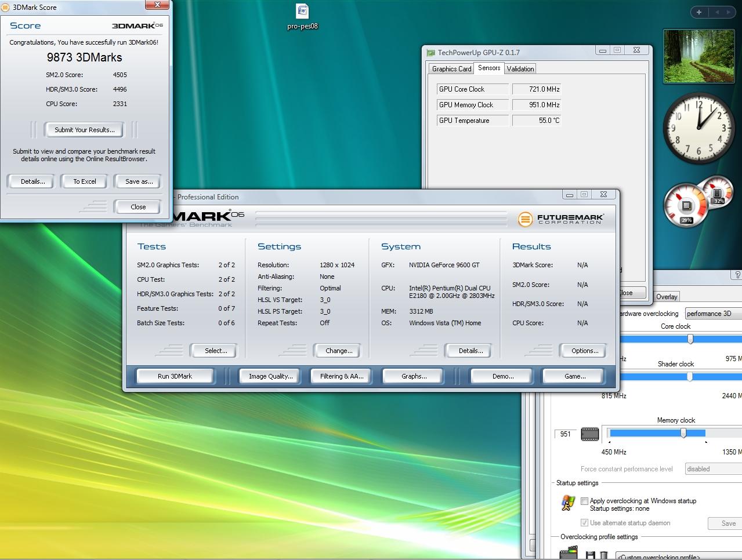
Task: Click the Demo button
Action: coord(503,376)
